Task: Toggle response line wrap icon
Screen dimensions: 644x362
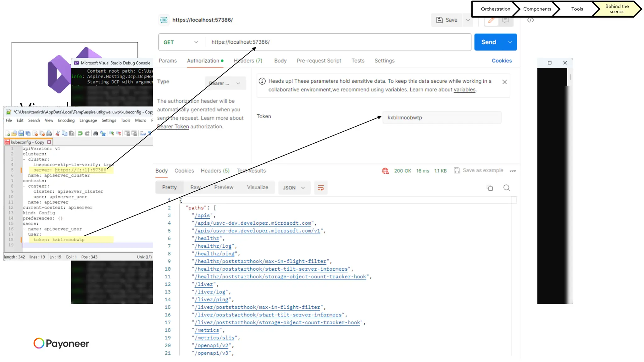Action: tap(321, 188)
